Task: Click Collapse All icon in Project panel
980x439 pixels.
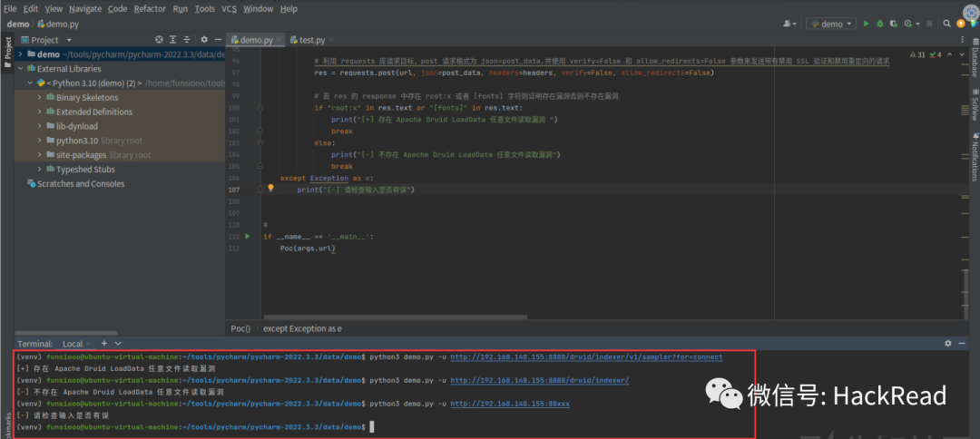Action: [187, 39]
